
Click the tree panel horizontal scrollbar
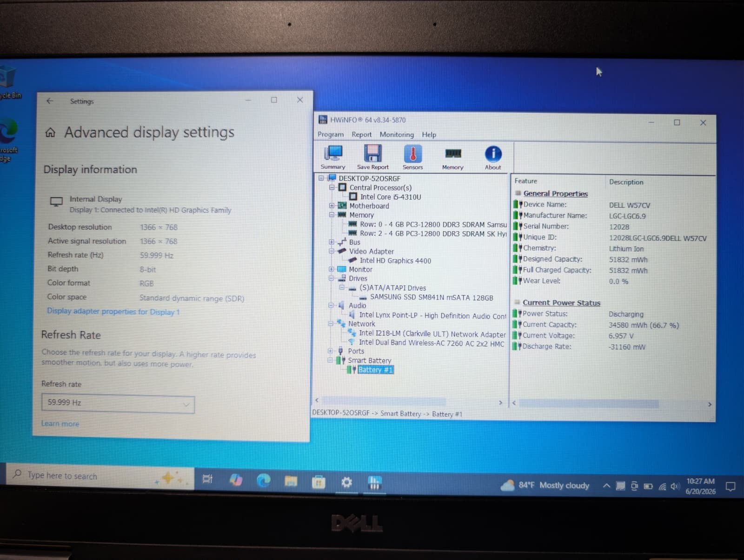click(384, 401)
